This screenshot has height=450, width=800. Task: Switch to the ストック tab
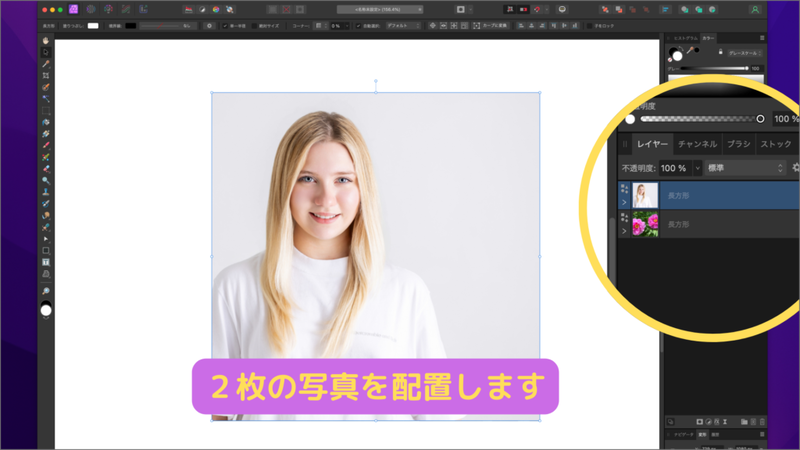coord(776,144)
